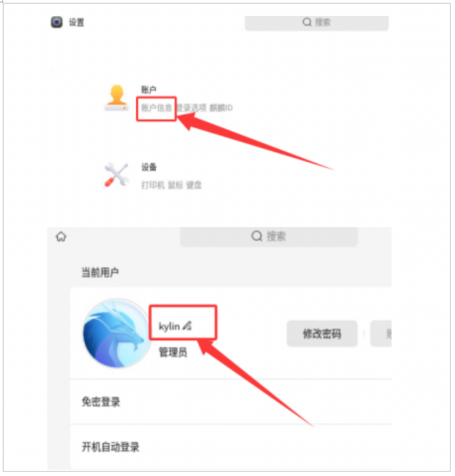Click the kylin dragon avatar picture
Image resolution: width=455 pixels, height=476 pixels.
pos(117,334)
